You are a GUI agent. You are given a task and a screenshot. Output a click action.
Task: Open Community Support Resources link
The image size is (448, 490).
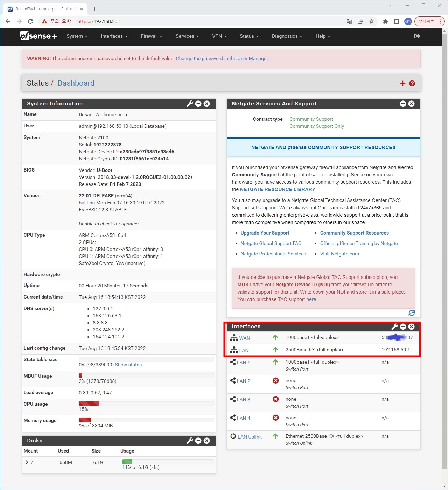[x=355, y=233]
